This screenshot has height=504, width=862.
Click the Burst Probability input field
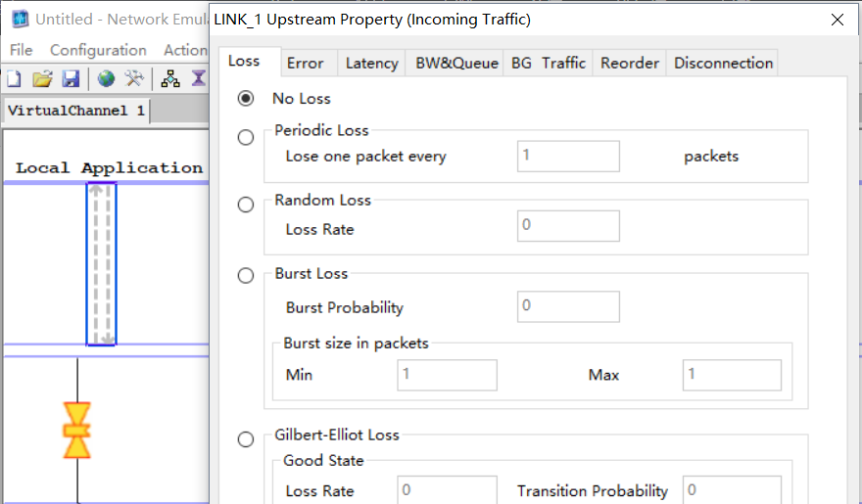coord(568,306)
